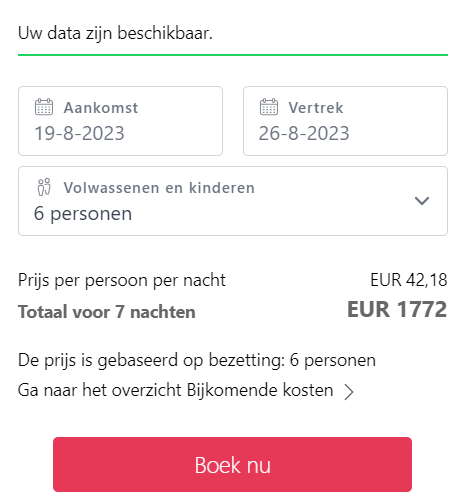Click the Totaal voor 7 nachten text
The image size is (465, 499).
tap(107, 312)
